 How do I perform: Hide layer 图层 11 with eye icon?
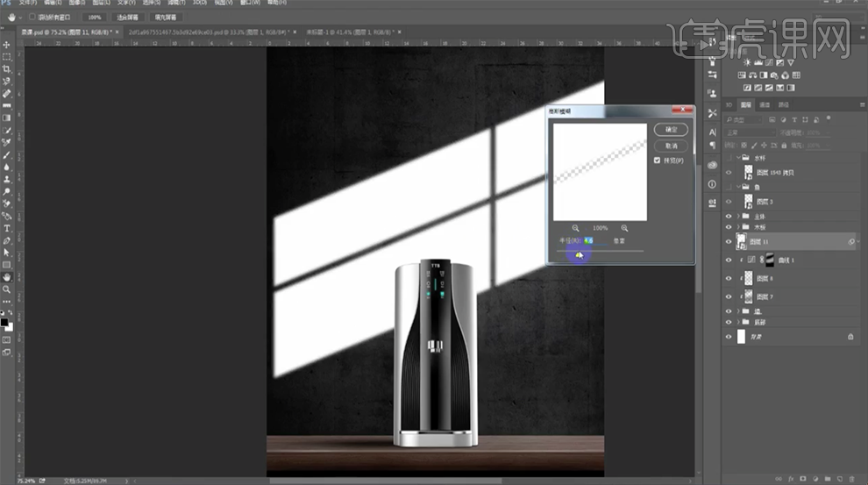coord(729,242)
